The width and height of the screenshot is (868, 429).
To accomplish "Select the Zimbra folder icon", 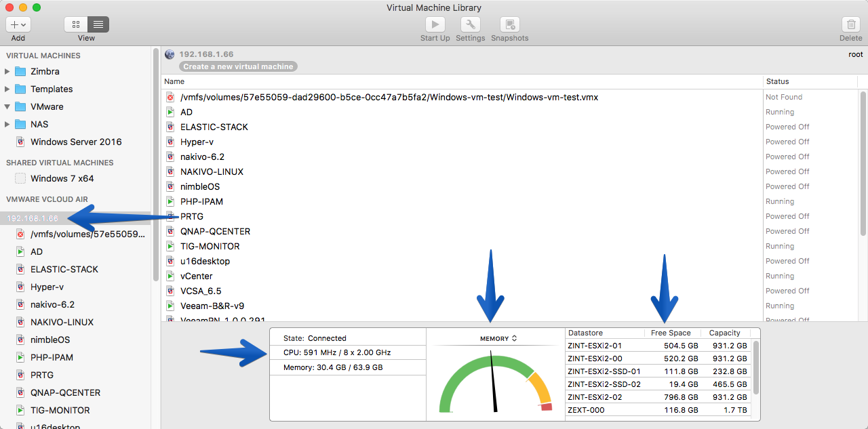I will 20,71.
